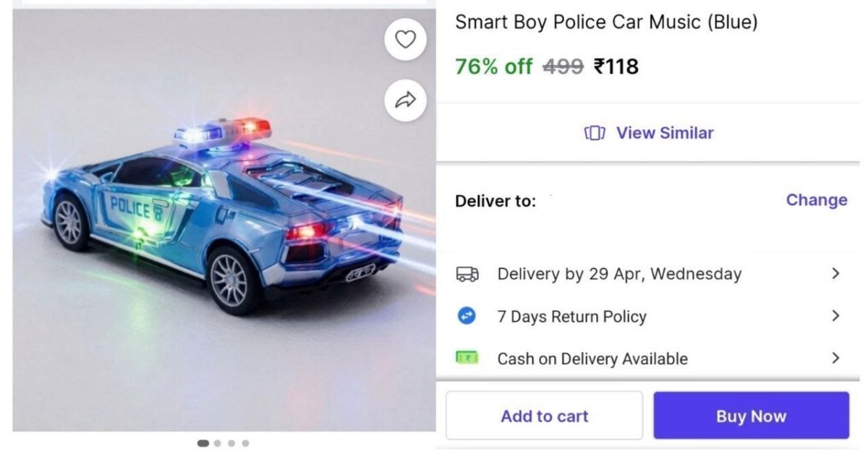Click the ₹118 discounted price

[616, 67]
